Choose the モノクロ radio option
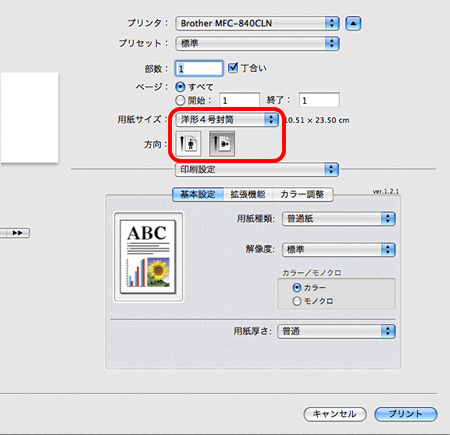The width and height of the screenshot is (450, 435). coord(297,301)
